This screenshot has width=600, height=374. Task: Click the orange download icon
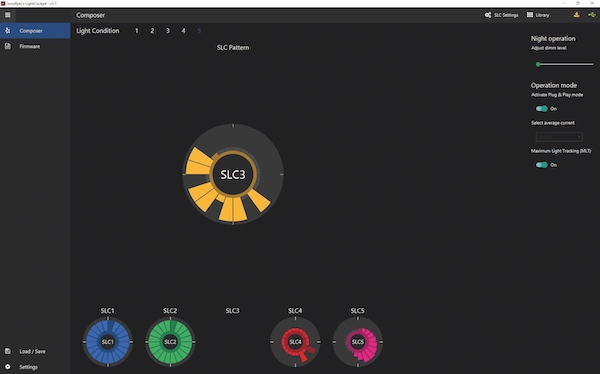[x=576, y=15]
